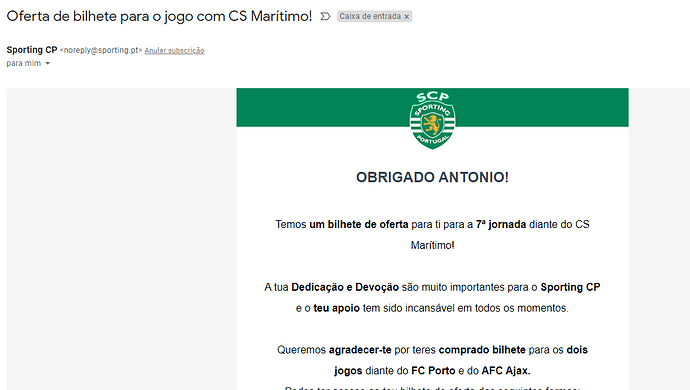Screen dimensions: 690x390
Task: Click the bold AFC Ajax text
Action: (x=506, y=371)
